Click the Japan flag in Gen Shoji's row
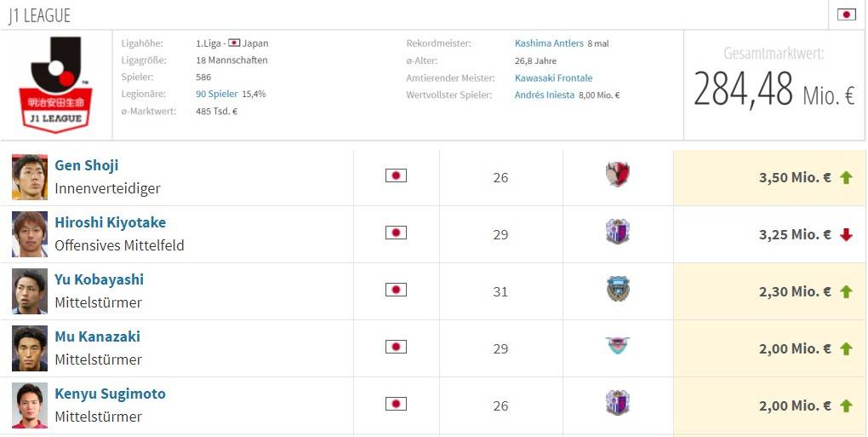Image resolution: width=868 pixels, height=437 pixels. (x=396, y=175)
